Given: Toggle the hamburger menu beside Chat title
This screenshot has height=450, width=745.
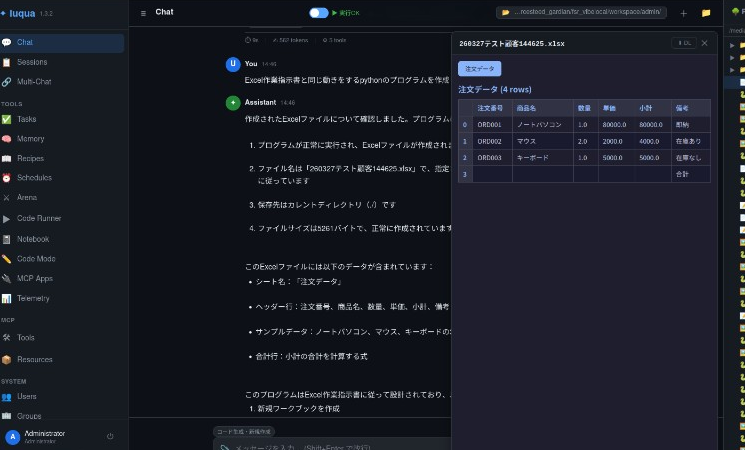Looking at the screenshot, I should (143, 13).
